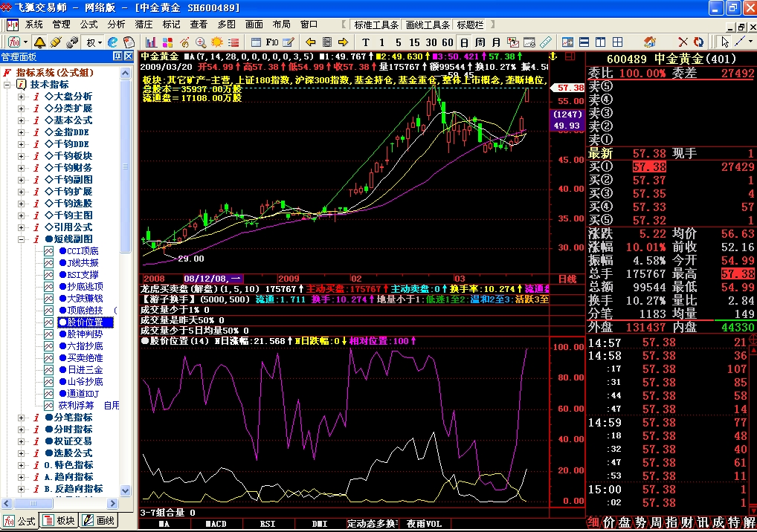Click the two horizontal panes layout icon
The height and width of the screenshot is (532, 757).
pos(584,42)
